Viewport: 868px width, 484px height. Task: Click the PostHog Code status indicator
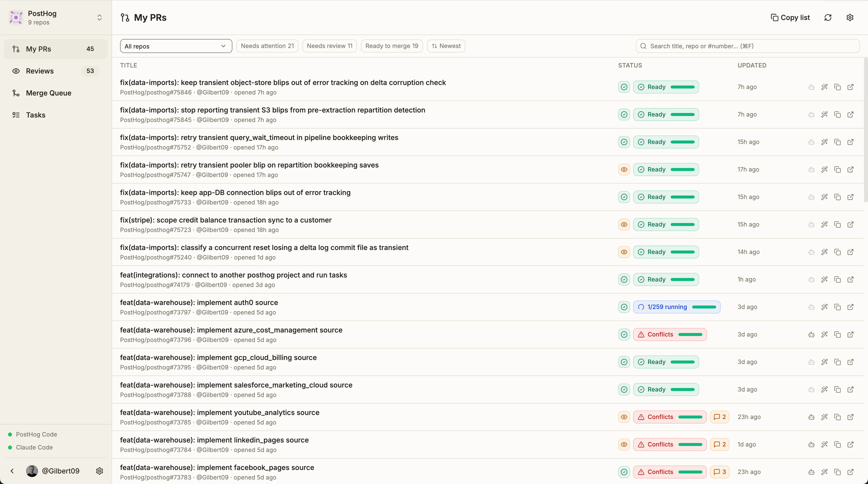point(33,434)
